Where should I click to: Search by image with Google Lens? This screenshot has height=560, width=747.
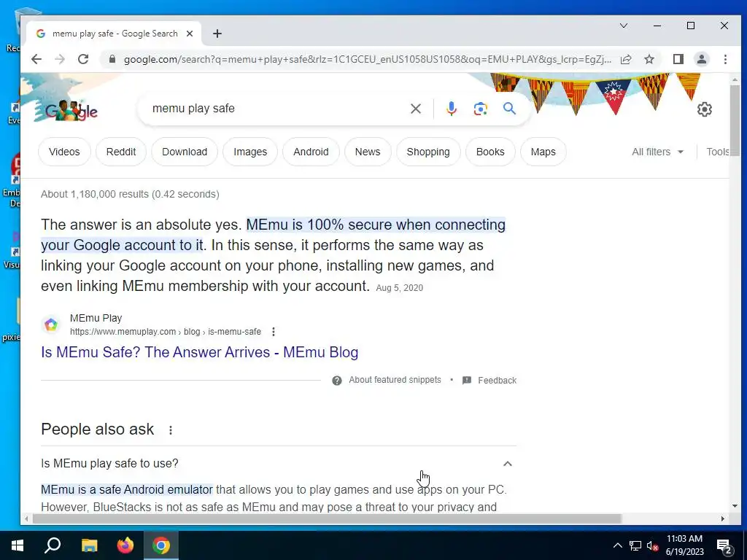pyautogui.click(x=480, y=109)
